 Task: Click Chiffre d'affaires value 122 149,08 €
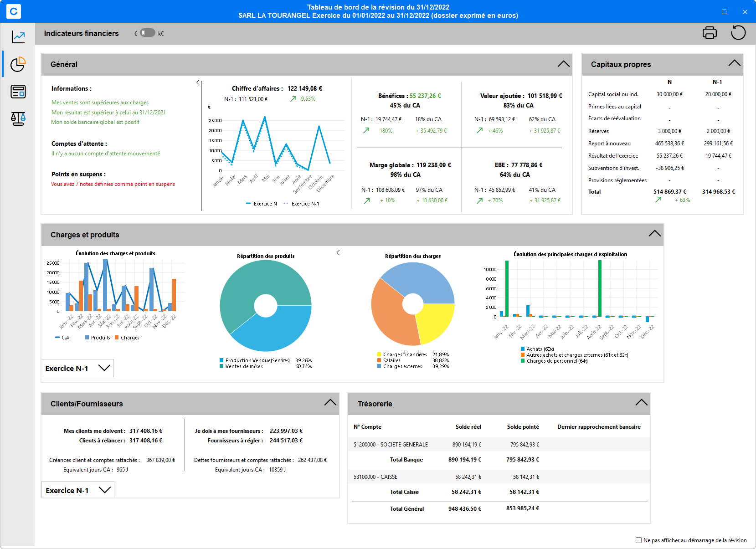tap(305, 88)
